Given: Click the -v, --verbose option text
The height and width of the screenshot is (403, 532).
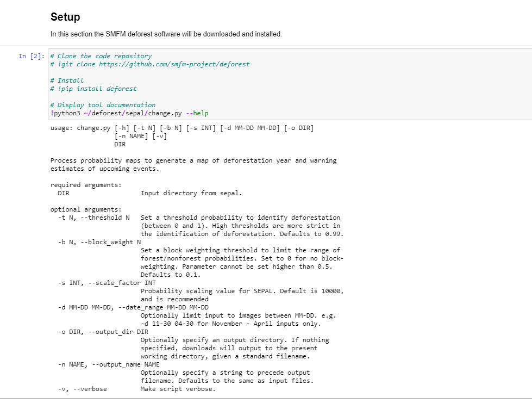Looking at the screenshot, I should [82, 389].
